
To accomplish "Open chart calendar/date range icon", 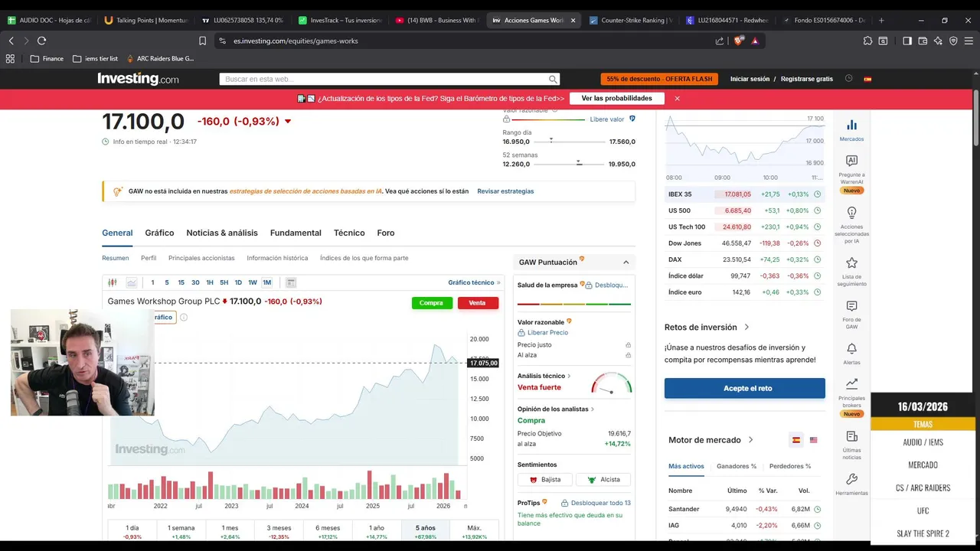I will point(291,282).
